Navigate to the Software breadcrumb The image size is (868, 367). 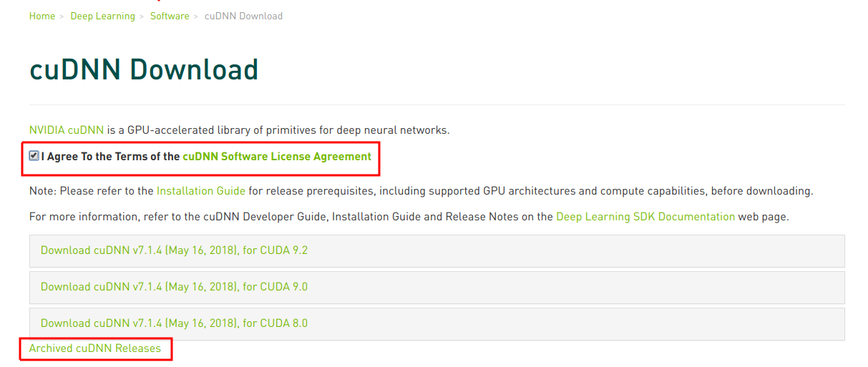point(170,16)
